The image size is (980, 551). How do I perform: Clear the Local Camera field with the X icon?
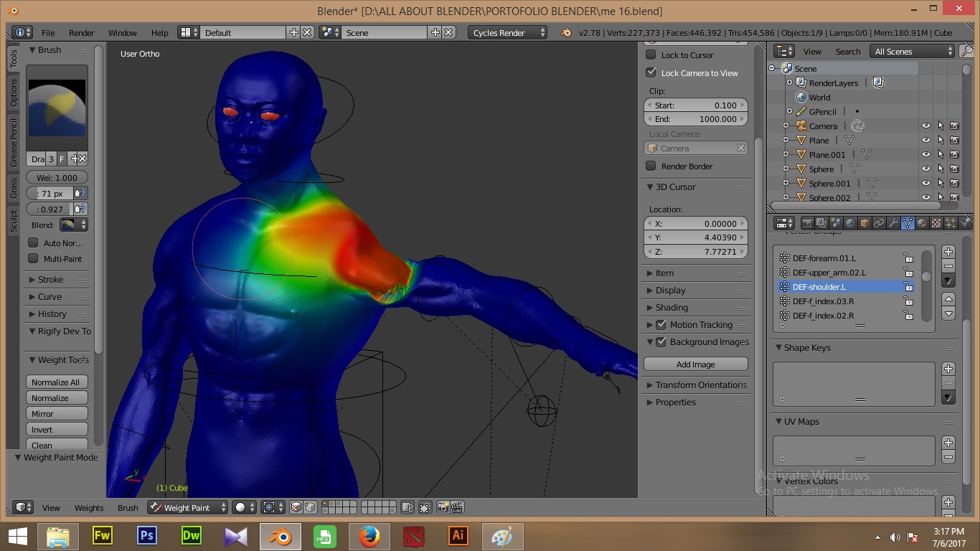point(740,148)
